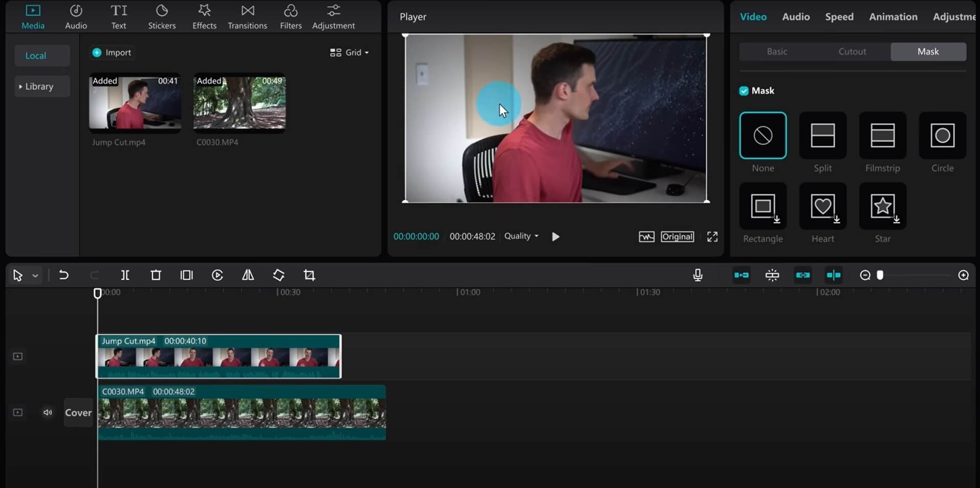Toggle the Jump Cut track visibility icon

17,357
